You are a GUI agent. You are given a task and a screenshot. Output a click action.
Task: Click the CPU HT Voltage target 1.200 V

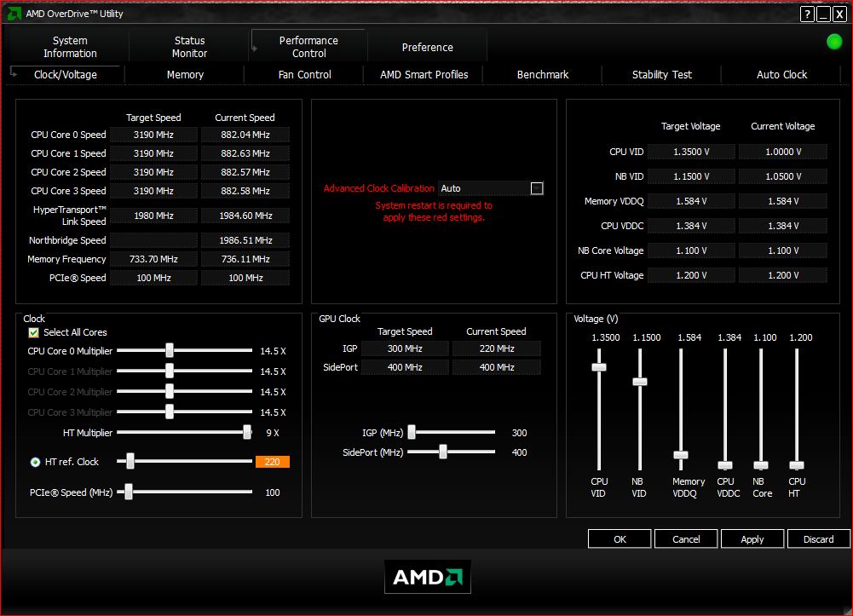click(x=691, y=276)
